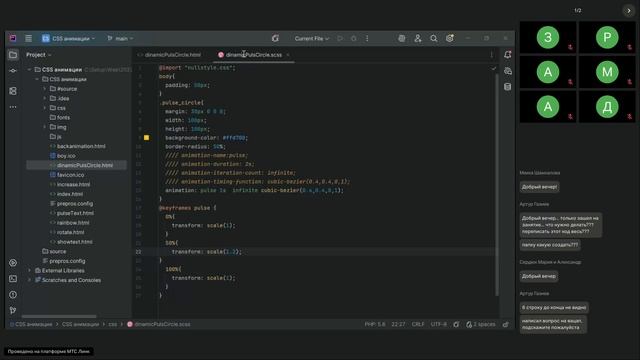This screenshot has height=360, width=640.
Task: Open the Project tool window icon
Action: point(13,55)
